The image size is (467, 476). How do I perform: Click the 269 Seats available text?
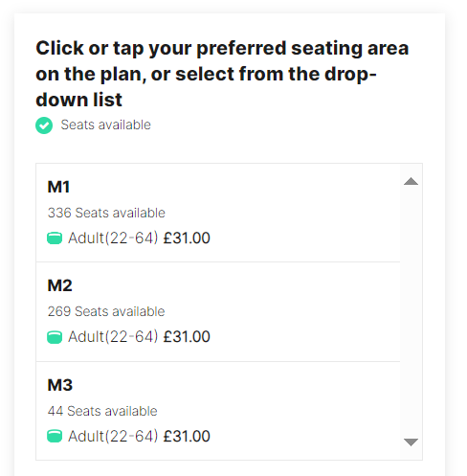coord(106,311)
